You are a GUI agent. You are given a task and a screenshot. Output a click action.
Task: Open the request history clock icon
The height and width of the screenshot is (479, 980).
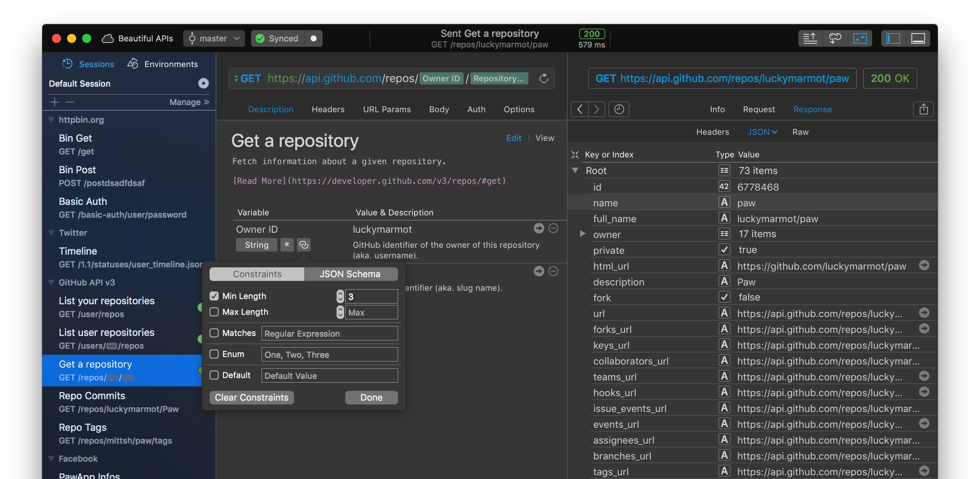coord(619,109)
